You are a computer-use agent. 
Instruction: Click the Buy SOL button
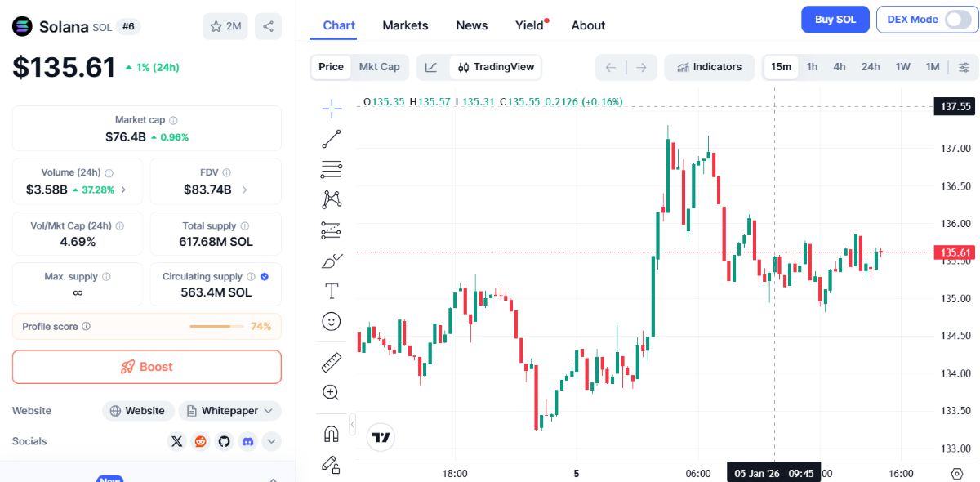[x=835, y=20]
